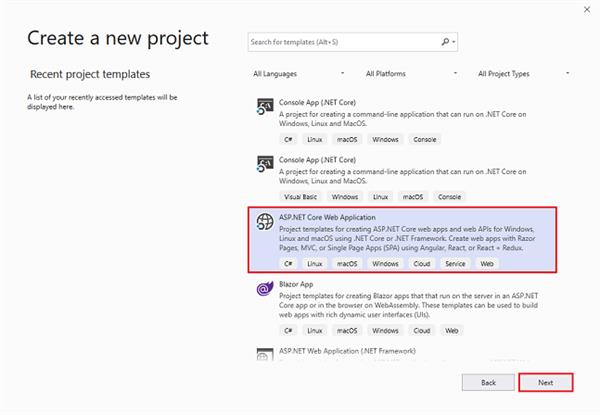The image size is (600, 415).
Task: Click the Cloud tag under Blazor App
Action: click(x=421, y=330)
